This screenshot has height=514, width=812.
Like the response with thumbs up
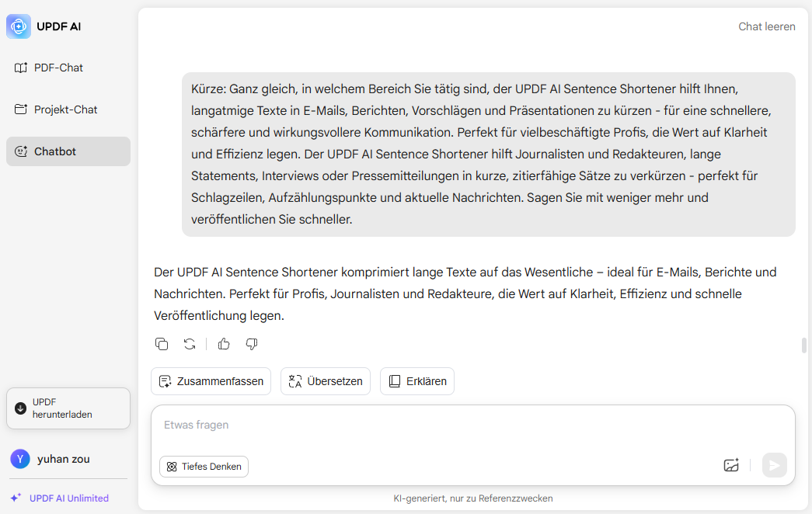pyautogui.click(x=224, y=344)
